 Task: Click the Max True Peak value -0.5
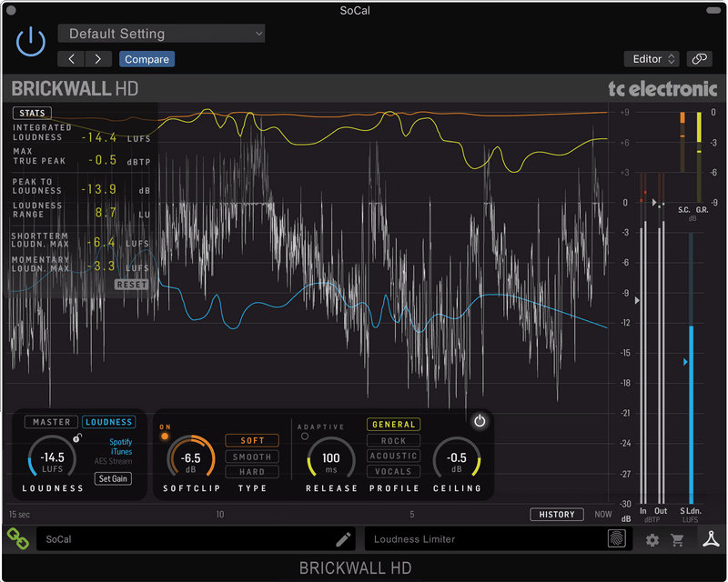coord(103,160)
